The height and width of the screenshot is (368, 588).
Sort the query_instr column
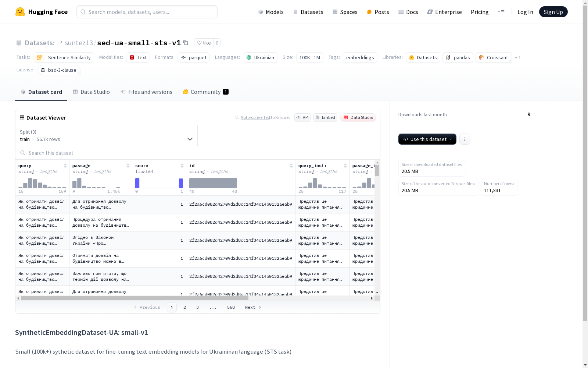[x=345, y=166]
